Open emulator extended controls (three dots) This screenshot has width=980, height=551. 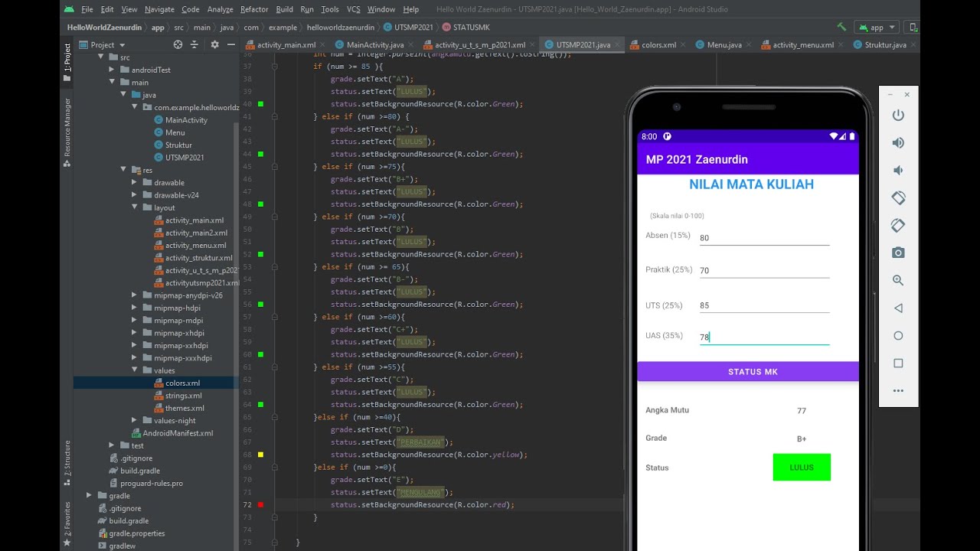click(x=898, y=390)
